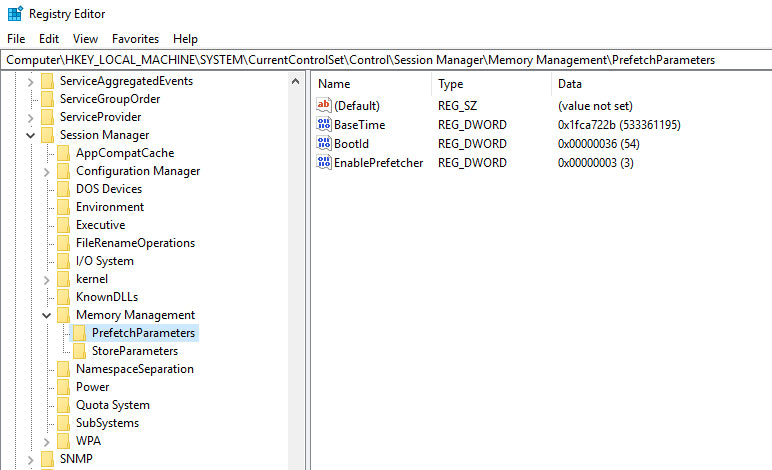Click the EnablePrefetcher DWORD value icon
This screenshot has width=772, height=470.
click(x=324, y=163)
